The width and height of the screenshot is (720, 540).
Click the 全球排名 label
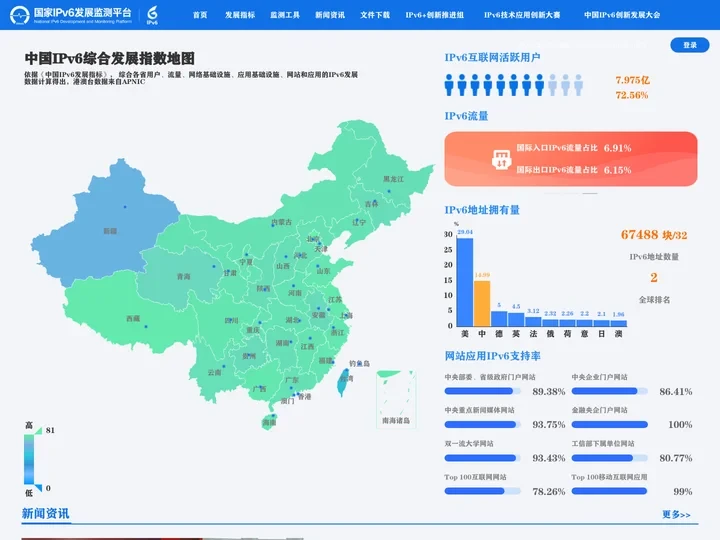tap(654, 300)
